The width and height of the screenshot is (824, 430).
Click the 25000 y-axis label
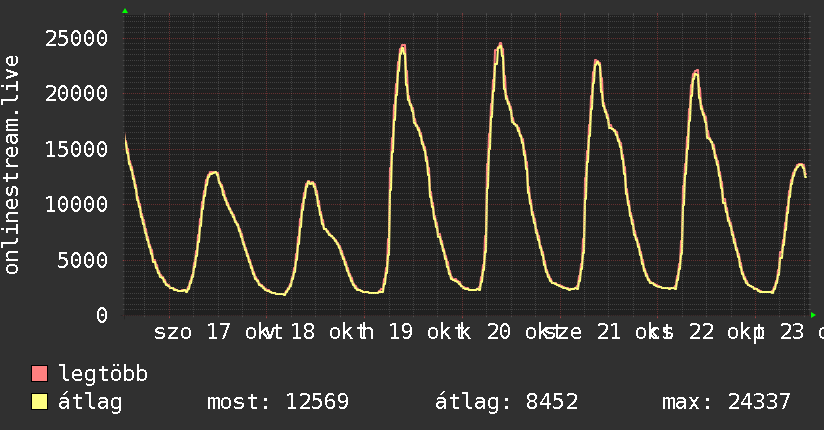[x=76, y=38]
